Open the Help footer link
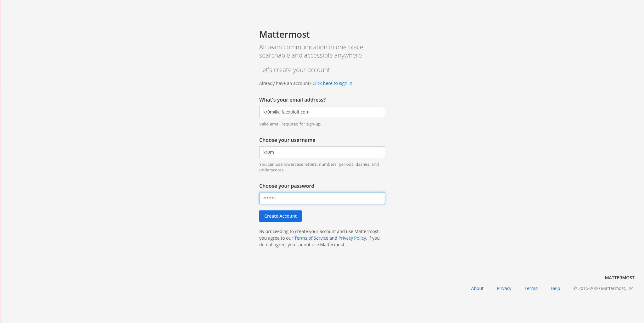This screenshot has width=644, height=323. click(x=555, y=288)
